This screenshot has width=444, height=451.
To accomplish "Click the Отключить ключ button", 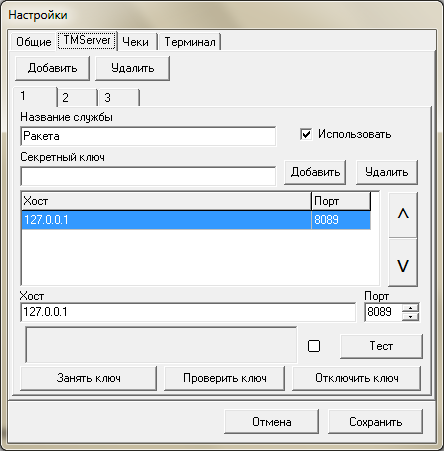I will pyautogui.click(x=356, y=378).
